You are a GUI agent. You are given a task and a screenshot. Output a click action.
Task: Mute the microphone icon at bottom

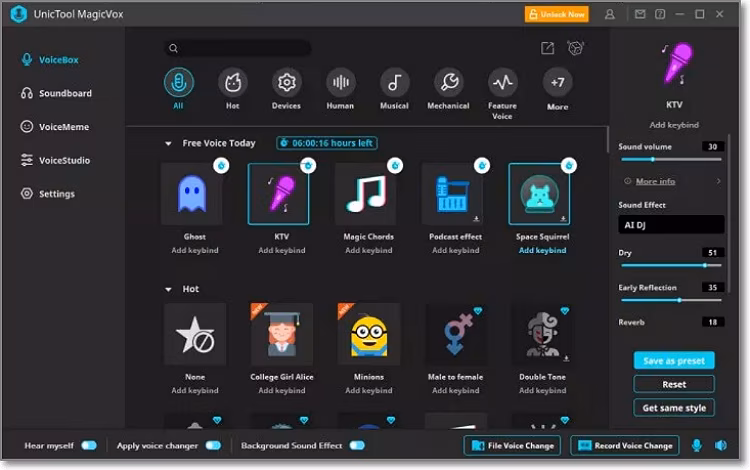(x=696, y=445)
